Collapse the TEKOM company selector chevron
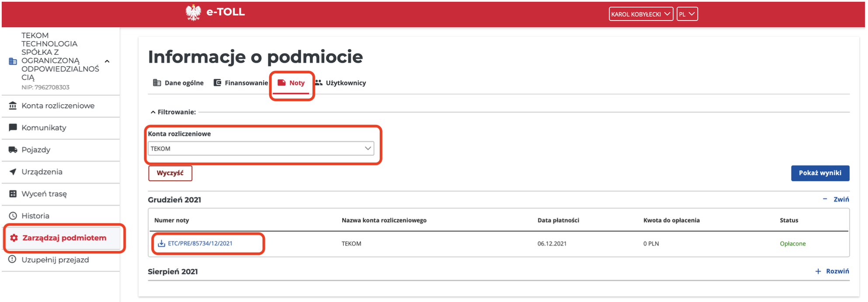The height and width of the screenshot is (302, 868). (107, 61)
